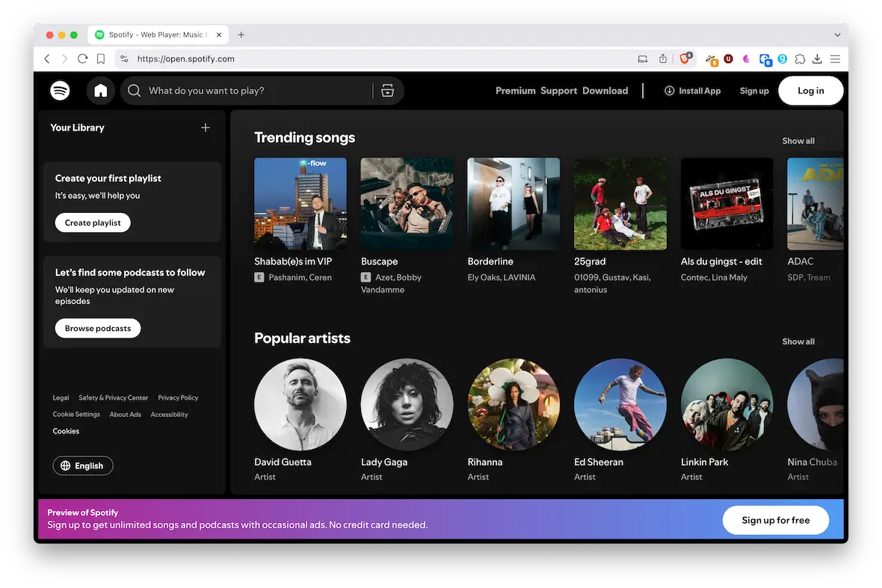Click the blue circular G extension icon
This screenshot has width=882, height=588.
tap(783, 58)
